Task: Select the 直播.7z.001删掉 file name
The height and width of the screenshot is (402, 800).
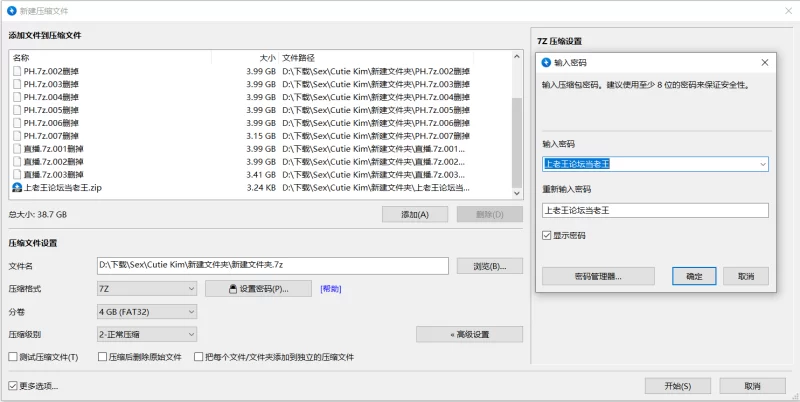Action: [54, 149]
